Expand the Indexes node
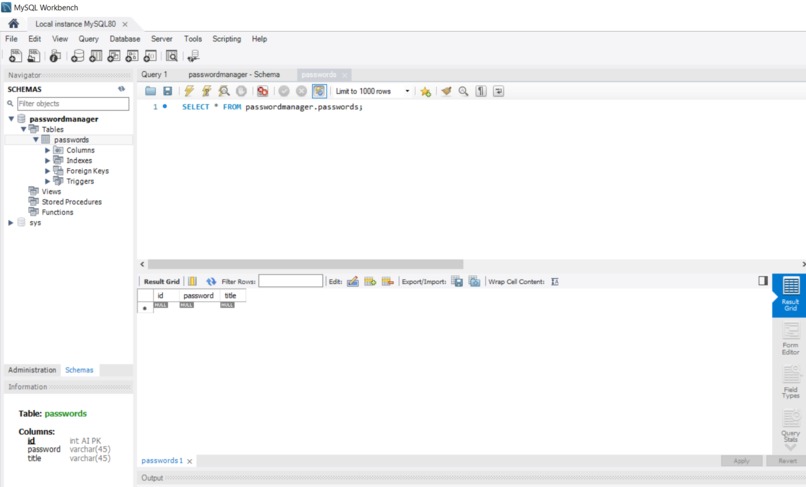 47,160
